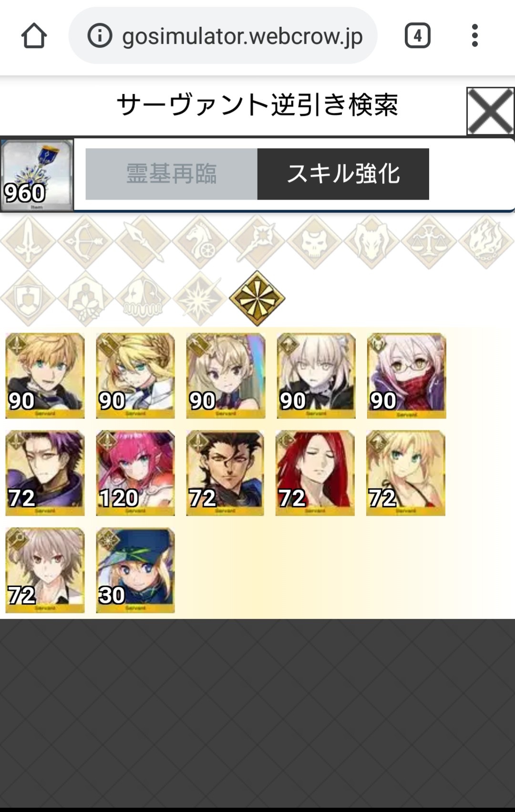Image resolution: width=515 pixels, height=812 pixels.
Task: Select the Caster staff class filter
Action: [257, 241]
